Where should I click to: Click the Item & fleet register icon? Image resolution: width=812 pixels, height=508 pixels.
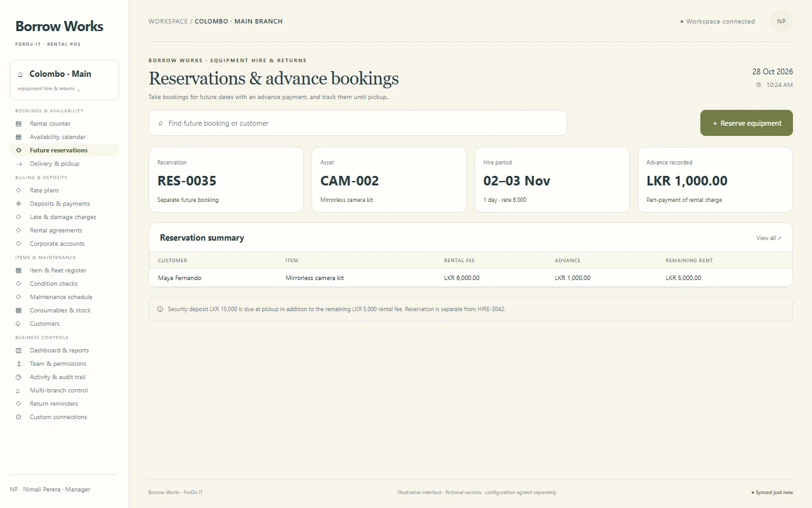[x=18, y=271]
